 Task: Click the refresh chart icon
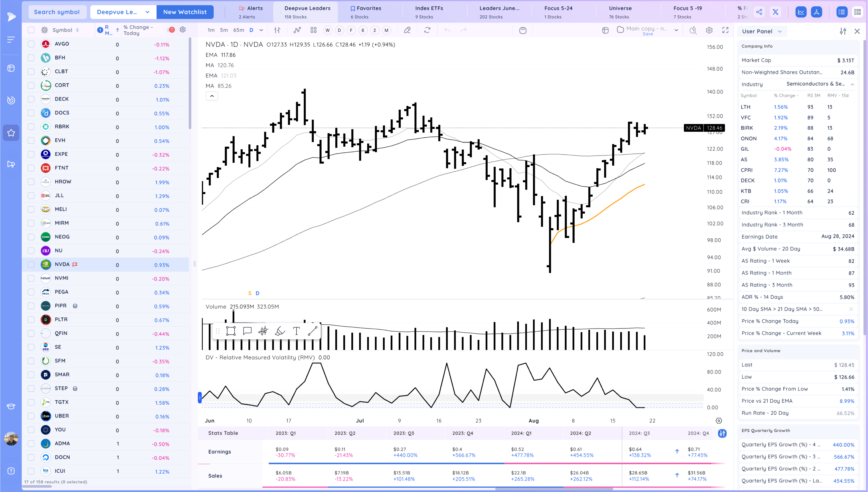pyautogui.click(x=427, y=30)
